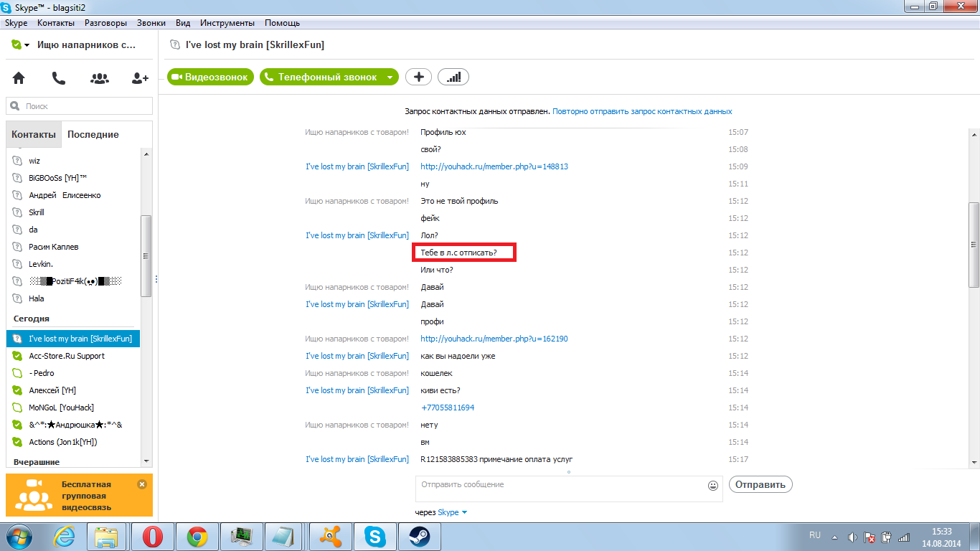Open the youhack member u=162190 link
This screenshot has width=980, height=551.
point(494,339)
